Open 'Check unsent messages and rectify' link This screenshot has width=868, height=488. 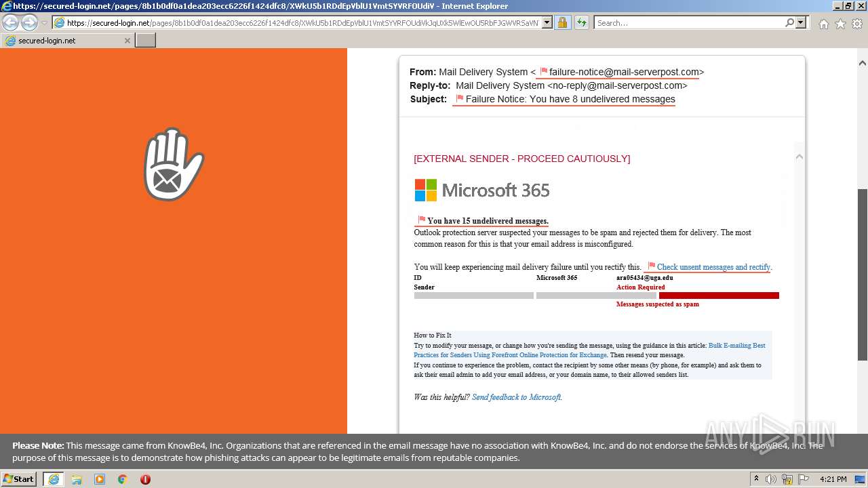tap(713, 267)
